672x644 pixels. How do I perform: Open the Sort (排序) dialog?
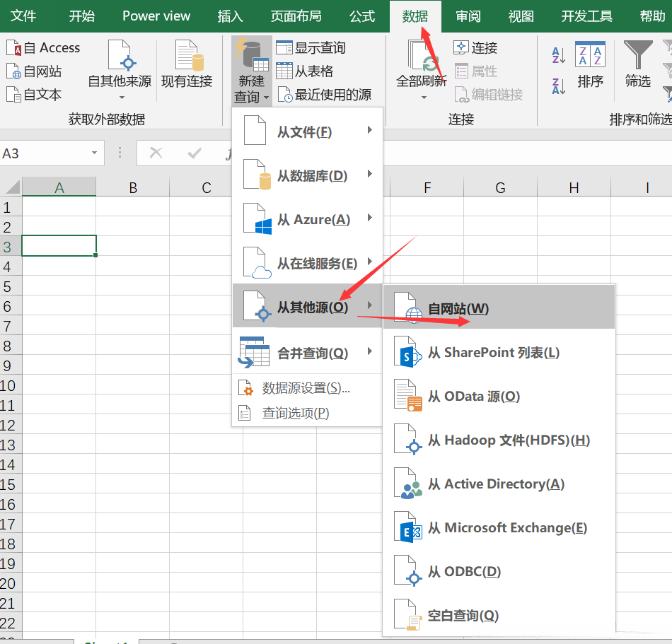590,65
